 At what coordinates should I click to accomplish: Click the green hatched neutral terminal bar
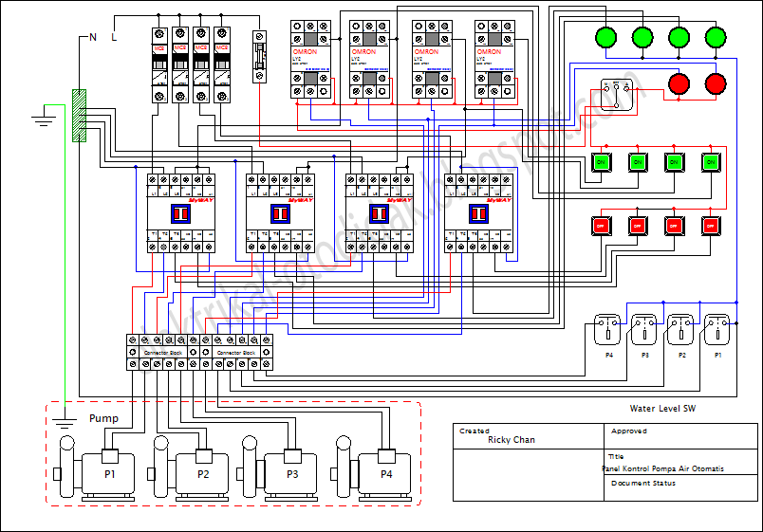(x=80, y=116)
